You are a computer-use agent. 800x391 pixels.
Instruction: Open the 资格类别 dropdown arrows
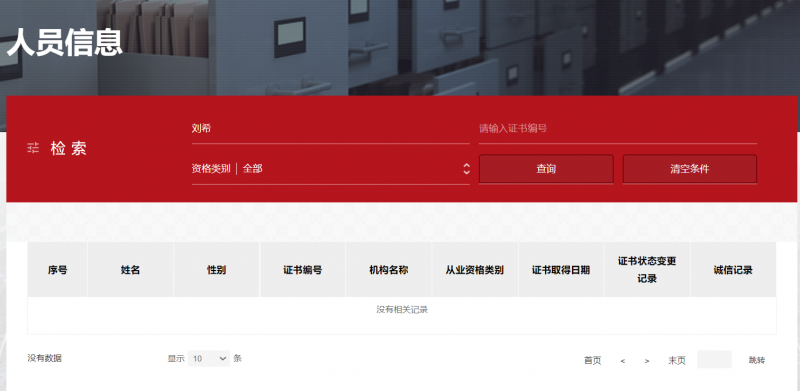pos(466,168)
